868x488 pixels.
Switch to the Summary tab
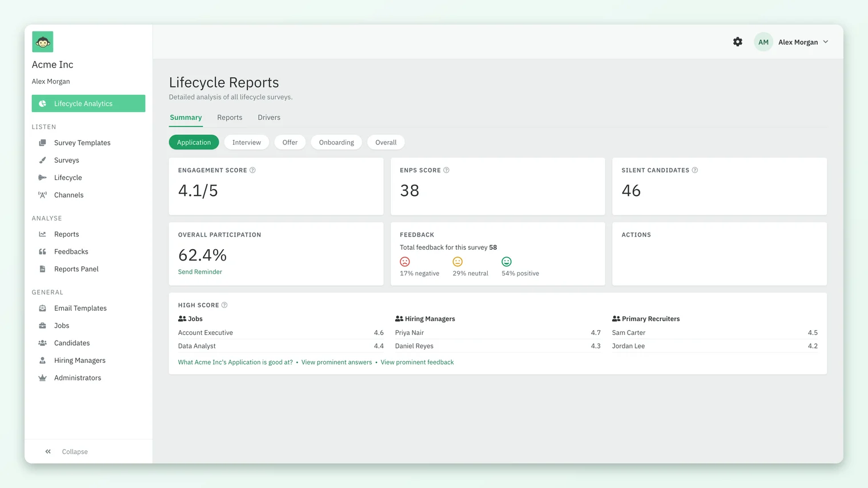pos(186,117)
